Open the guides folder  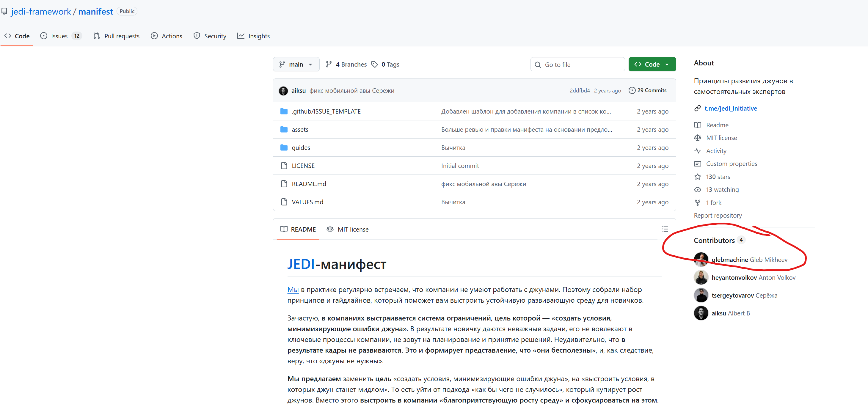click(x=301, y=147)
